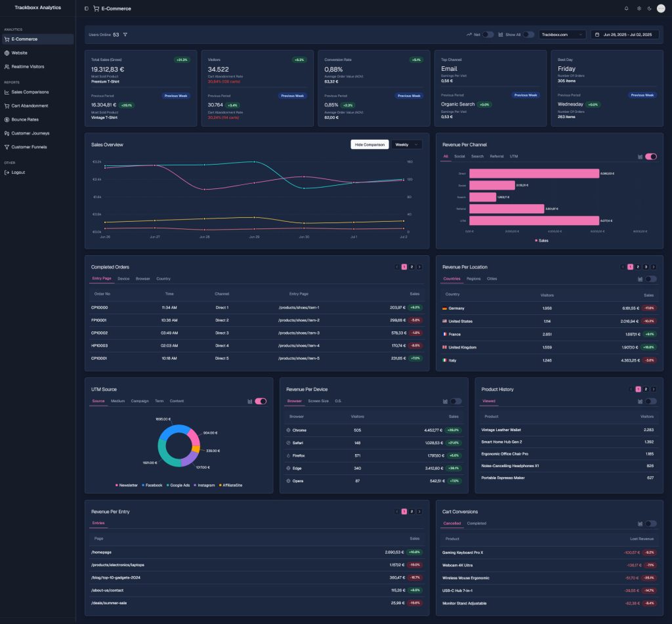Open Realtime Visitors in the sidebar

click(26, 66)
